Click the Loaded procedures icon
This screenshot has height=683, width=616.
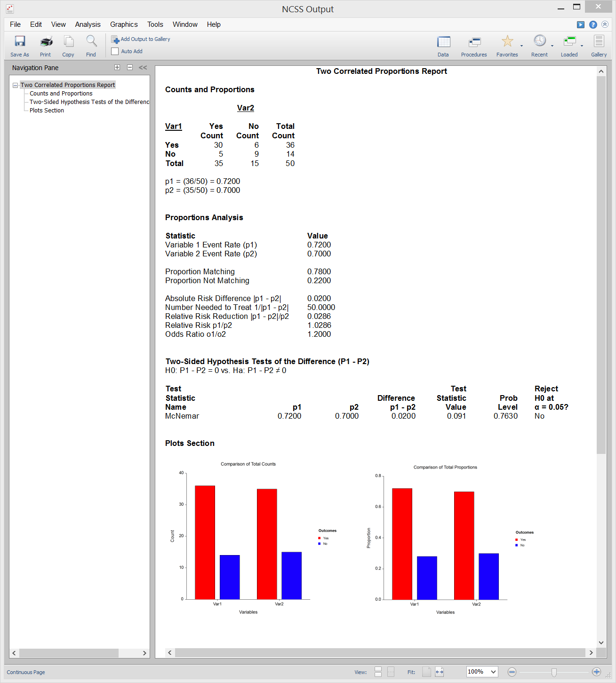(x=569, y=41)
